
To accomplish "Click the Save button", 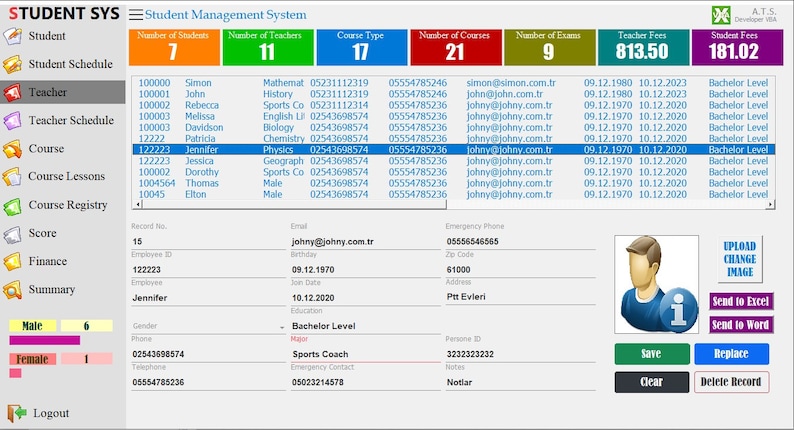I will pos(652,354).
